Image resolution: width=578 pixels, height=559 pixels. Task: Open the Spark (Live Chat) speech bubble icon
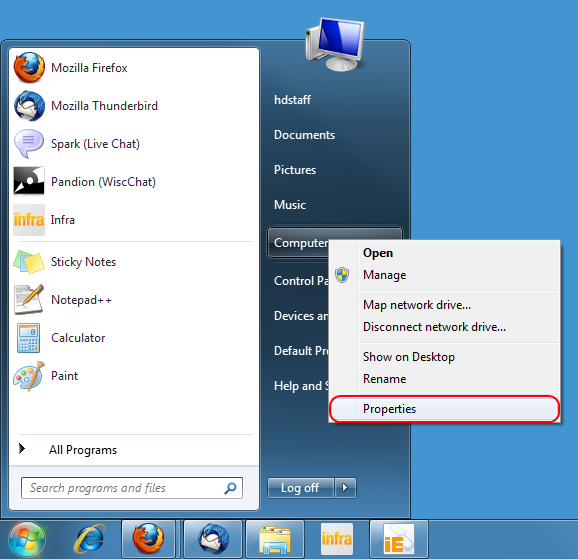click(29, 143)
